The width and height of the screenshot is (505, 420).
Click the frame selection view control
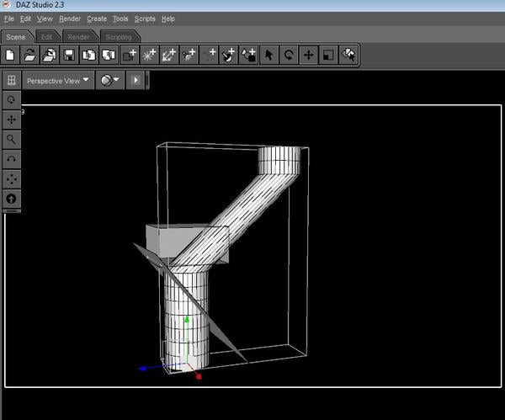point(12,179)
